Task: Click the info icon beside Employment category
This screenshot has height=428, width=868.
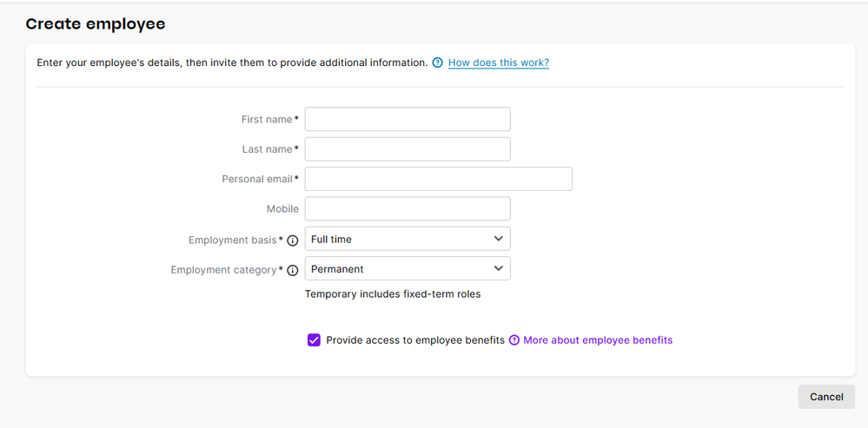Action: (x=293, y=270)
